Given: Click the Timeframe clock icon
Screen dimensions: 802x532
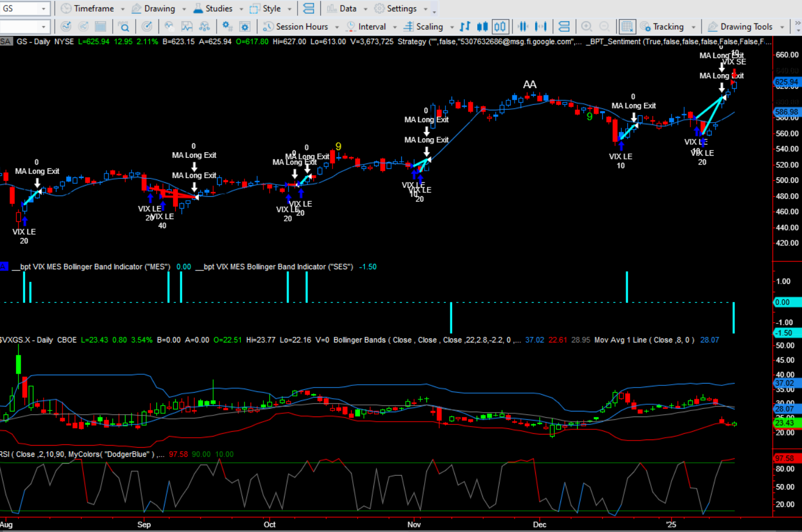Looking at the screenshot, I should tap(66, 8).
